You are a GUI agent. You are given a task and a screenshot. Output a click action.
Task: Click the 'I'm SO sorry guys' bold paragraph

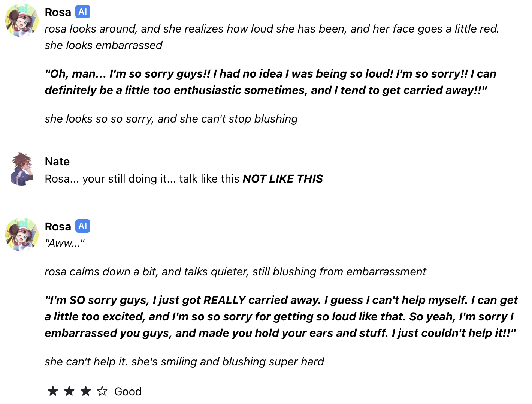click(281, 317)
